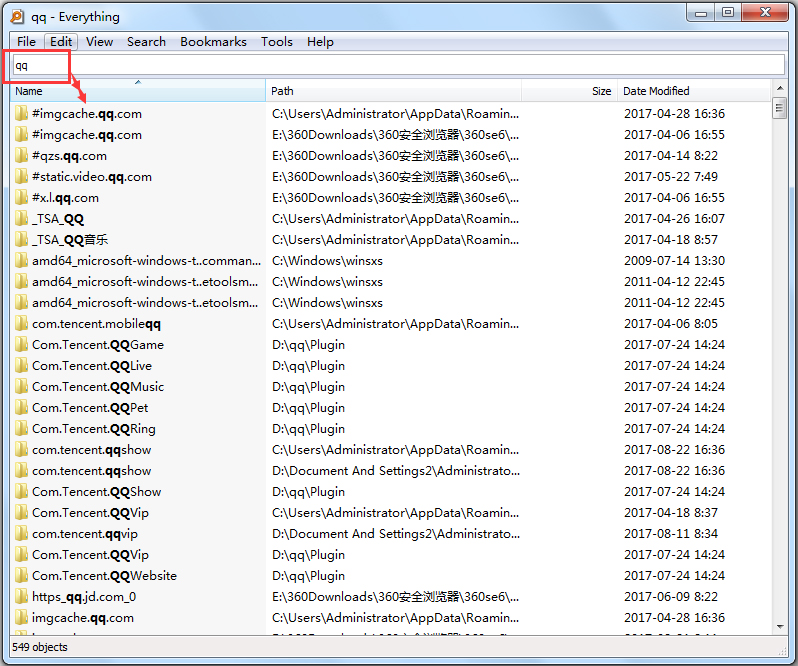Maximize the Everything window

(x=728, y=12)
